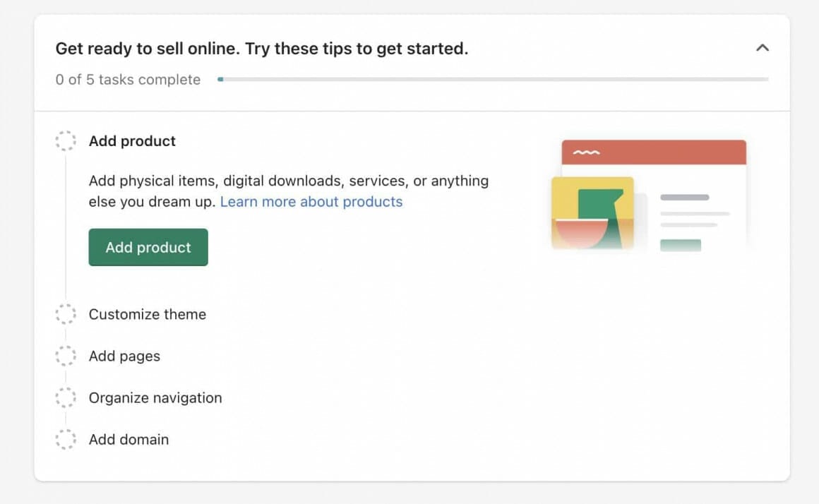Click the tasks progress bar

[x=493, y=80]
